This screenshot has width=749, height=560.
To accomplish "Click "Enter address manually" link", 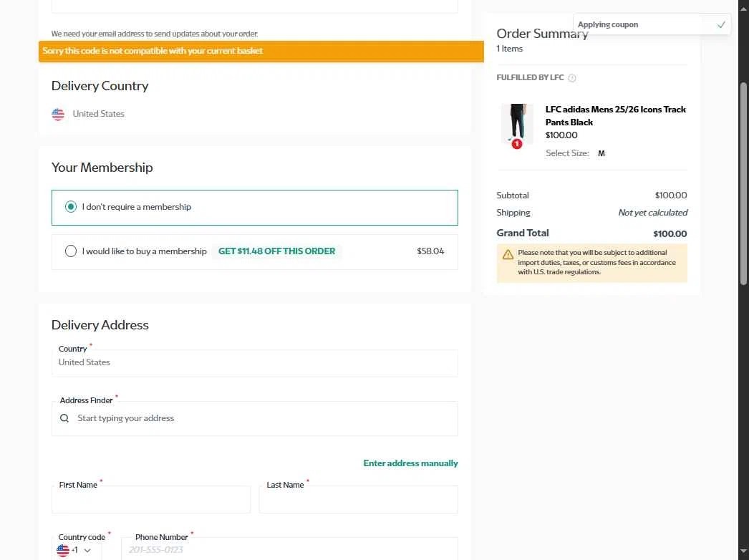I will click(x=410, y=463).
